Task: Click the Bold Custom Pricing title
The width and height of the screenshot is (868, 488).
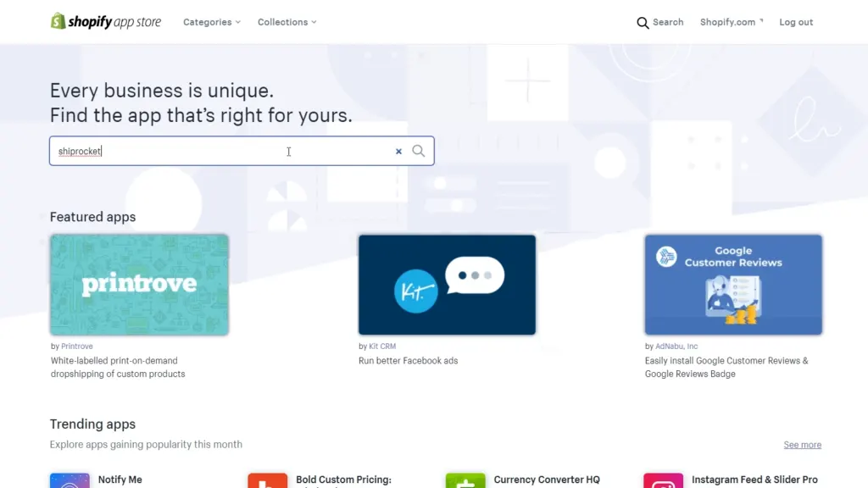Action: click(x=343, y=480)
